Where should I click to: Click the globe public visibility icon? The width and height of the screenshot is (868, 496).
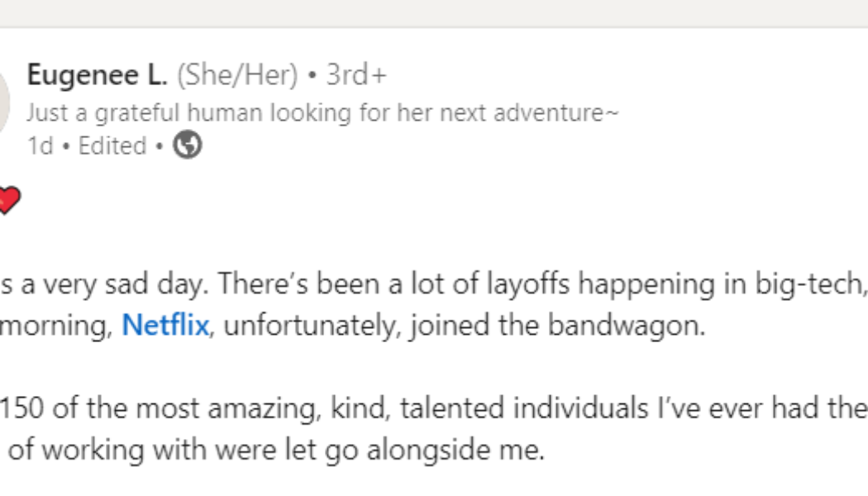click(x=188, y=145)
